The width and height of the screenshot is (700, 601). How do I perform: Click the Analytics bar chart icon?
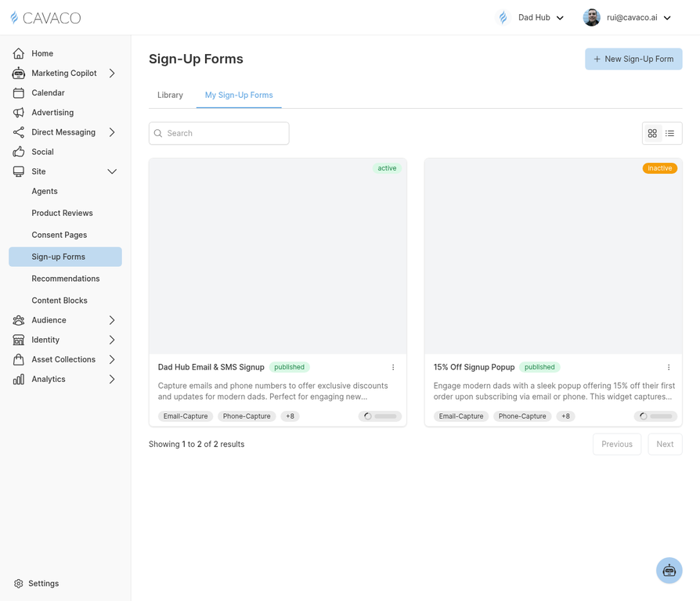pyautogui.click(x=18, y=380)
